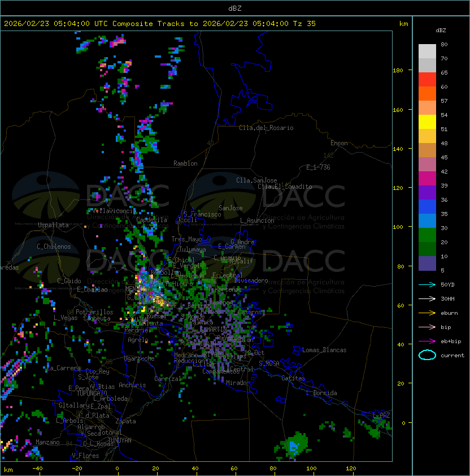470x476 pixels.
Task: Click the Catitas map label
Action: (293, 378)
